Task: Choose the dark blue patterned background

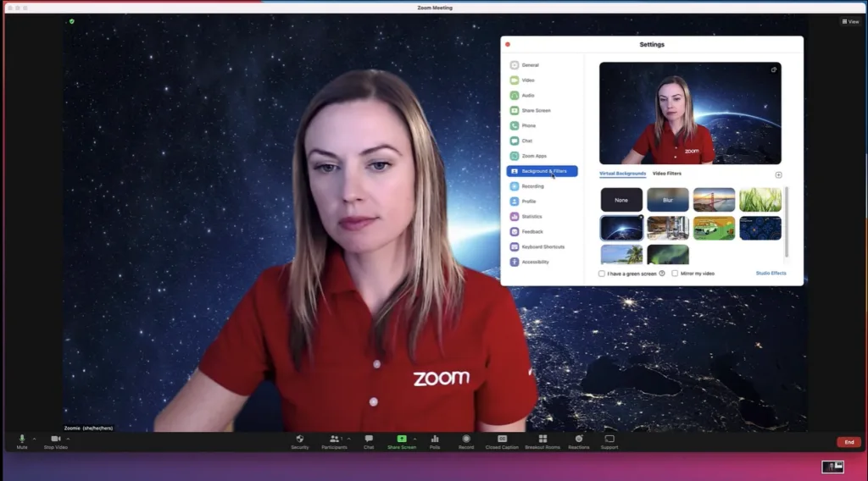Action: point(760,229)
